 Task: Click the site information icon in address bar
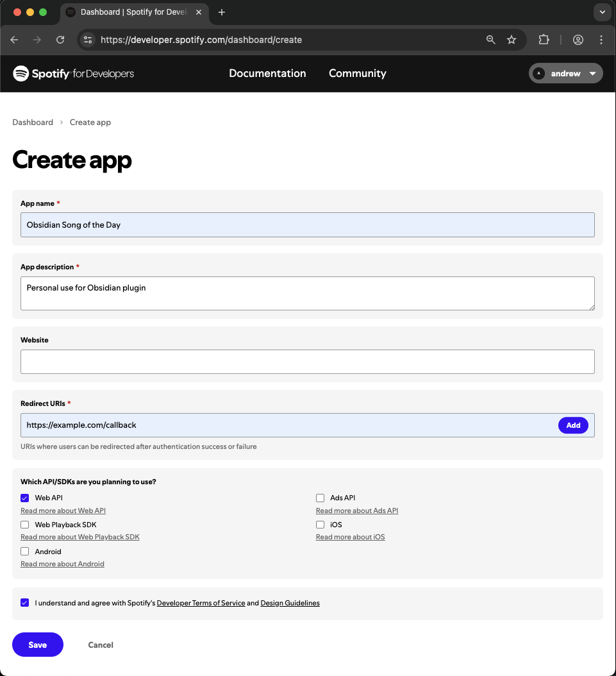click(x=87, y=40)
